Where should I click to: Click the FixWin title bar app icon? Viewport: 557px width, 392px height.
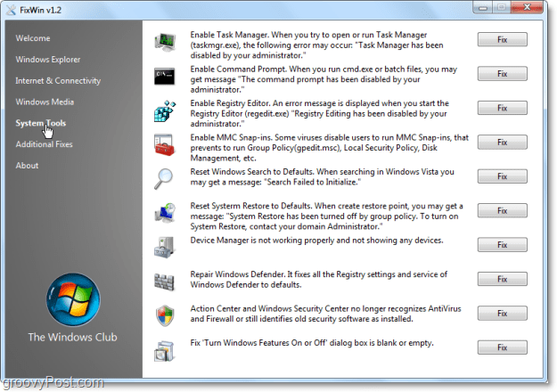11,10
